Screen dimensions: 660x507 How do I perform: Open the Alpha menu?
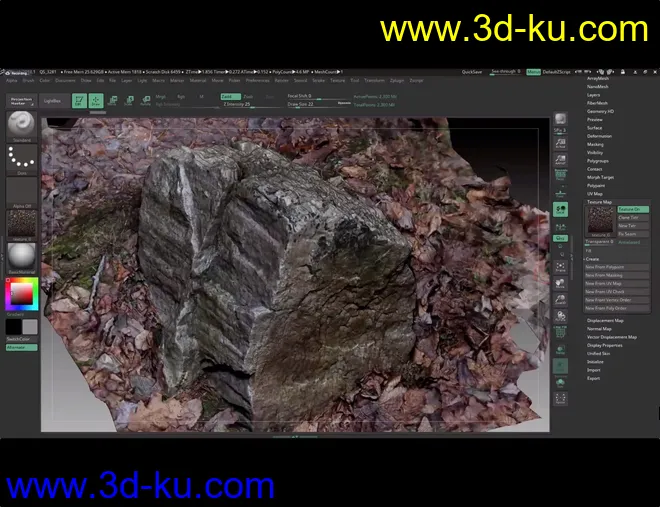12,80
